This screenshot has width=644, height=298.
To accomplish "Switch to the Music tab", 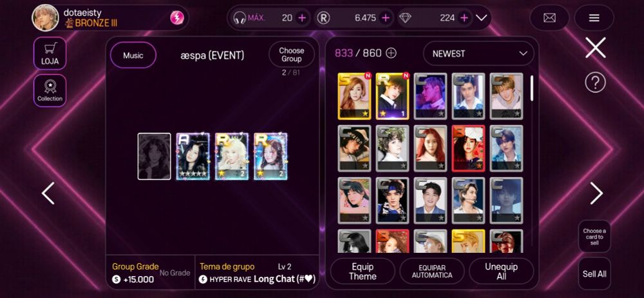I will click(133, 55).
